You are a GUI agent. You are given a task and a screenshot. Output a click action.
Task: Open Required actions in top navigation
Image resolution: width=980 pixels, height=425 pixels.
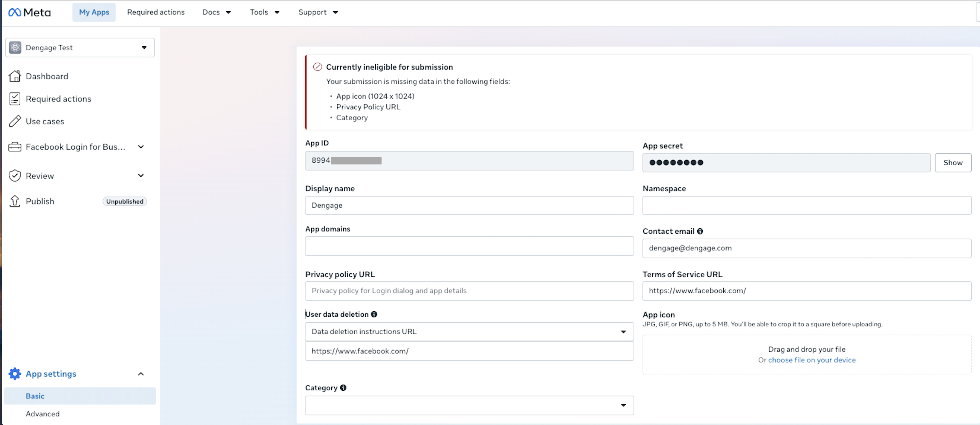(x=156, y=12)
